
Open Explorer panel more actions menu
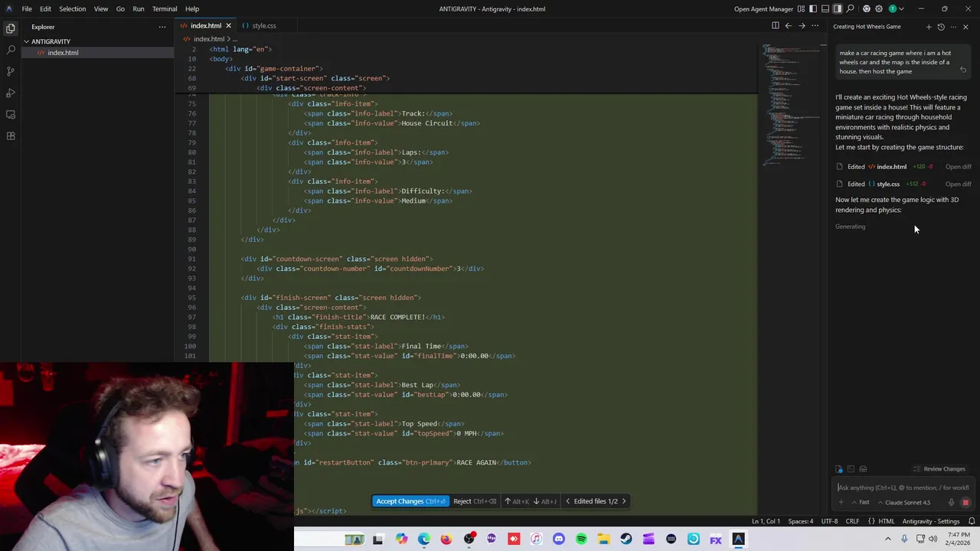162,27
